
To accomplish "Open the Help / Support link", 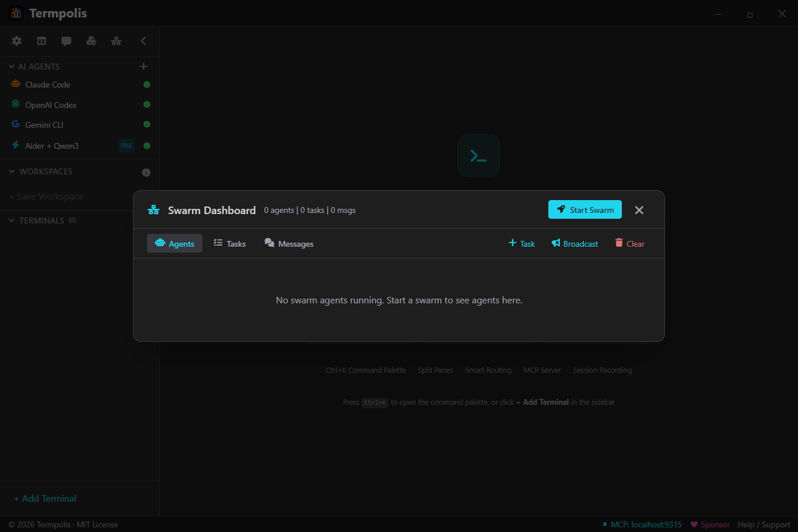I will point(763,524).
